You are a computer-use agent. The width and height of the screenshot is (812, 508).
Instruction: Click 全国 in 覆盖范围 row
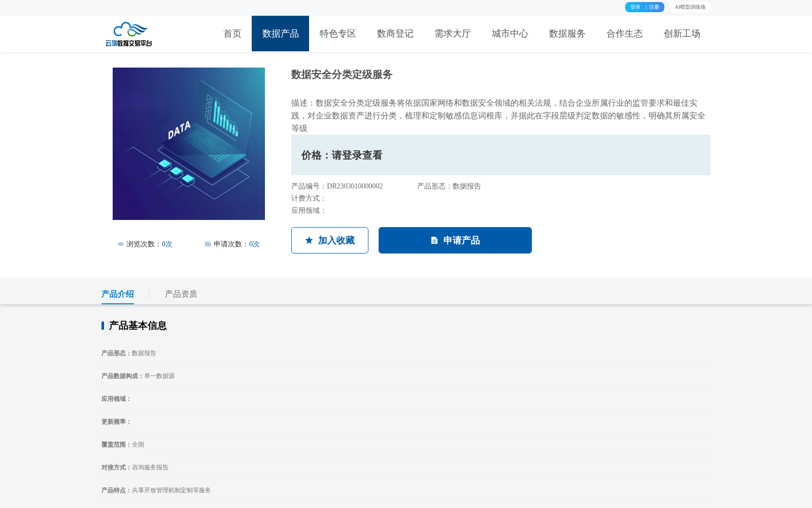138,445
